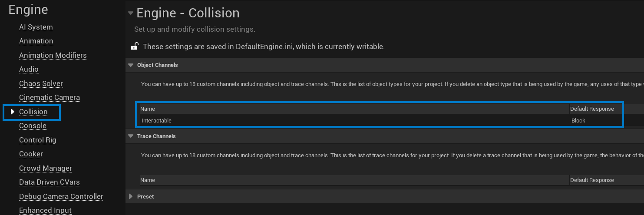
Task: Collapse the Trace Channels section
Action: pyautogui.click(x=130, y=136)
